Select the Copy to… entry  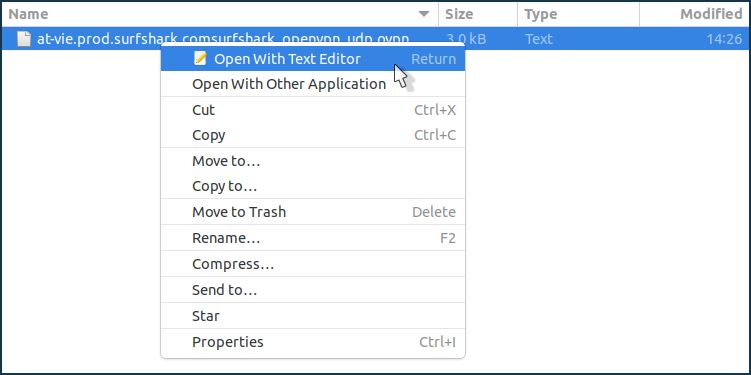tap(313, 186)
